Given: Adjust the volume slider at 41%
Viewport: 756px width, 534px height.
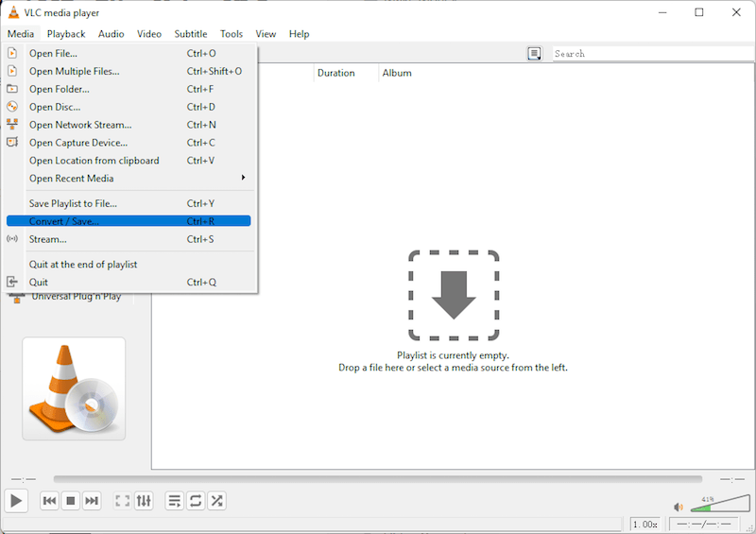Looking at the screenshot, I should (x=720, y=504).
